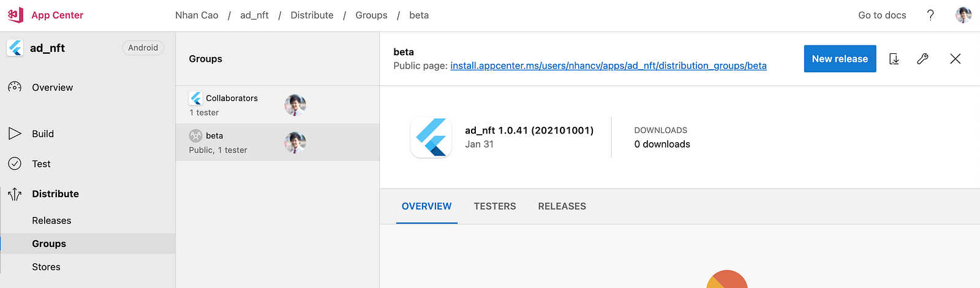The height and width of the screenshot is (288, 980).
Task: Click the Distribute breadcrumb link
Action: tap(312, 15)
